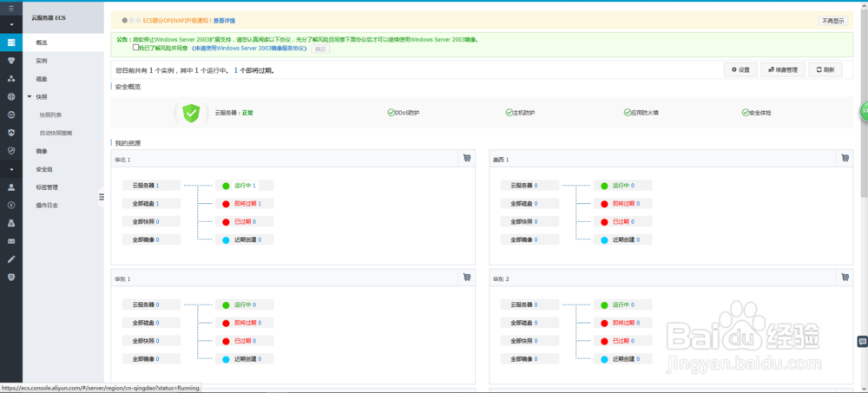
Task: Open the yen billing icon in sidebar
Action: [x=11, y=206]
